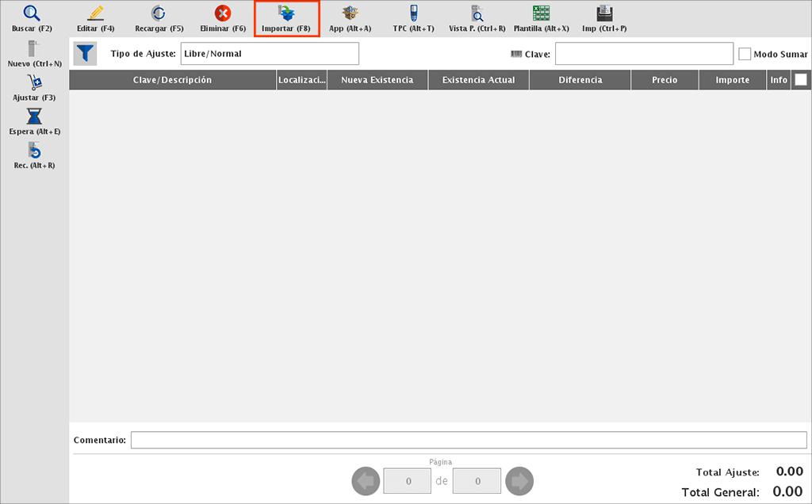Click the Ajustar (F3) cart icon

34,82
